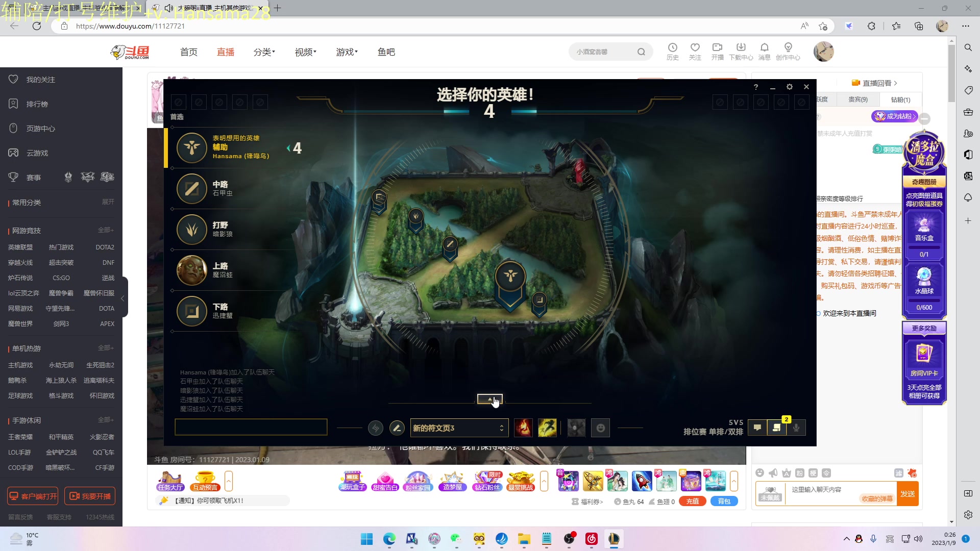Open League client chat bubble button
The height and width of the screenshot is (551, 980).
tap(757, 428)
